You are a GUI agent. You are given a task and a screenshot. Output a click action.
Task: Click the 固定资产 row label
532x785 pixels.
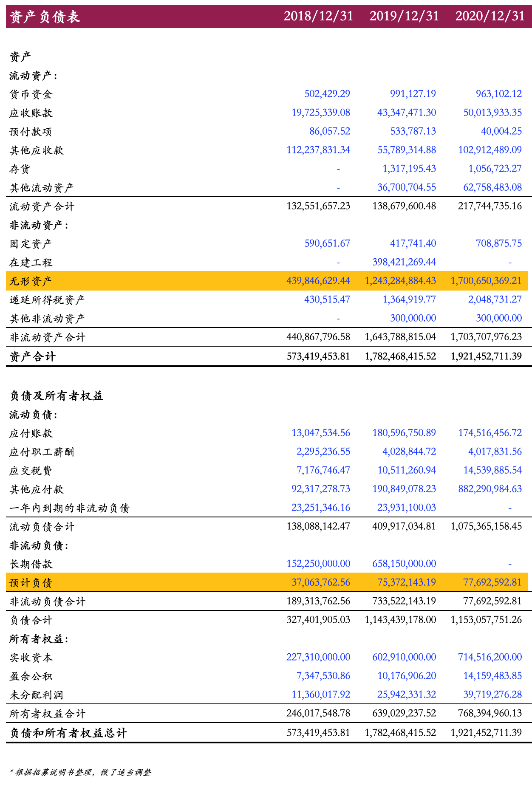(31, 244)
